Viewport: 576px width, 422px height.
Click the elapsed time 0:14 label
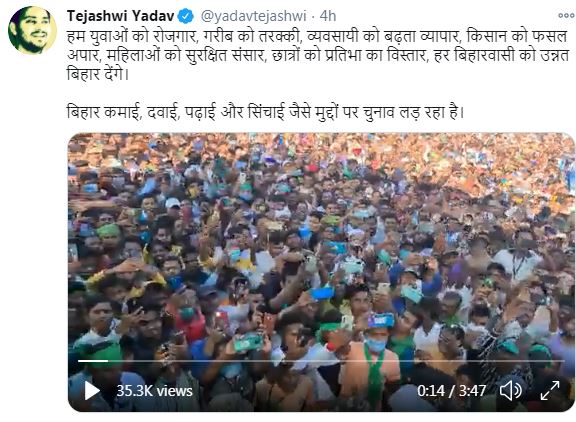click(x=431, y=391)
